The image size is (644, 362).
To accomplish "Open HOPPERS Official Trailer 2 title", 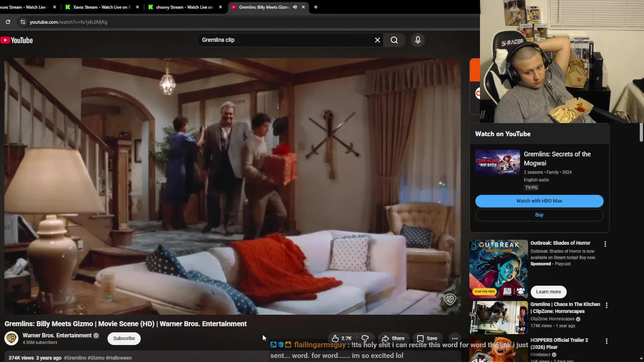I will click(x=559, y=343).
